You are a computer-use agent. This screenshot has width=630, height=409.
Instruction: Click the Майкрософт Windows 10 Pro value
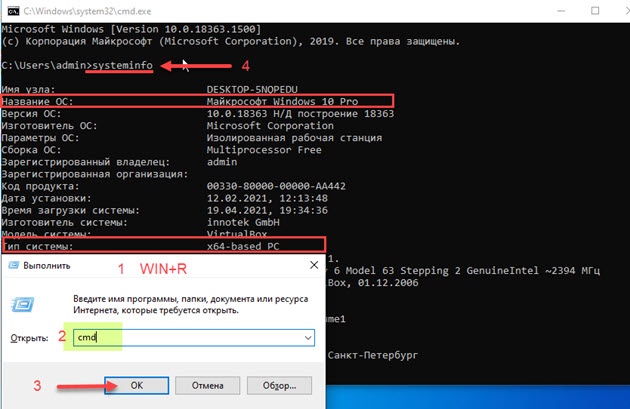click(x=282, y=102)
